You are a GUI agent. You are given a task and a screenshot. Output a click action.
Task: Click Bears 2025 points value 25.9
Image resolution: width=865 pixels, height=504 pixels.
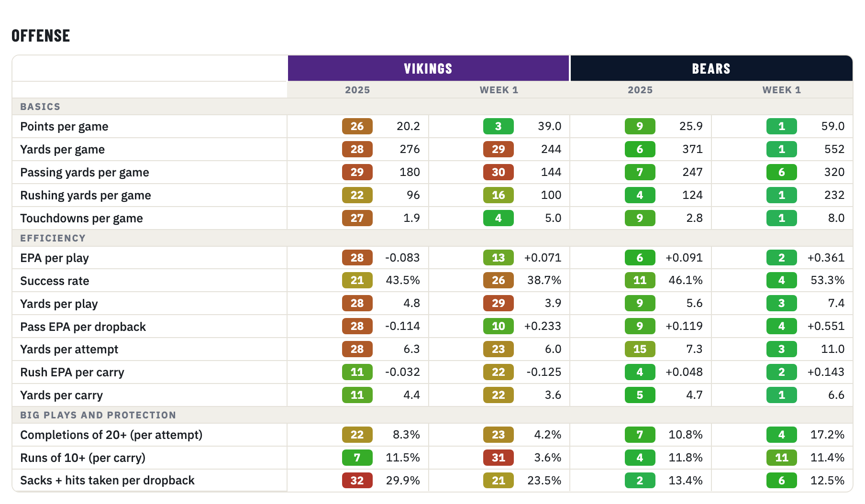coord(691,126)
